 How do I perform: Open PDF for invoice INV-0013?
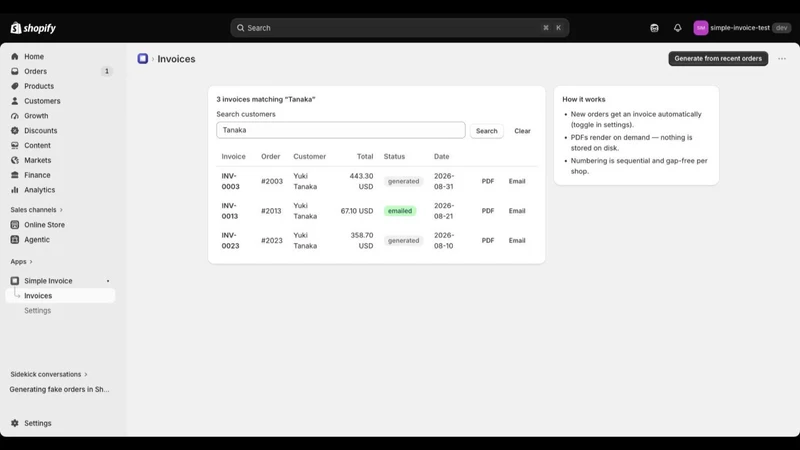pyautogui.click(x=488, y=211)
